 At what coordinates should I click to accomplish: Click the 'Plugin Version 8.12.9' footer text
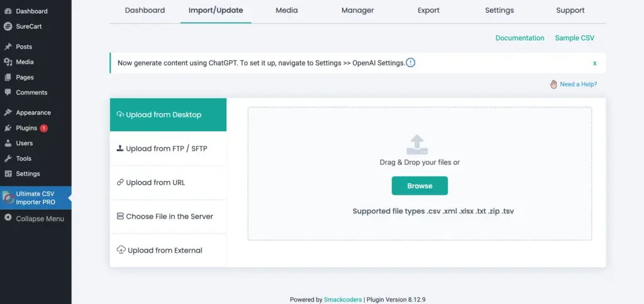[396, 300]
